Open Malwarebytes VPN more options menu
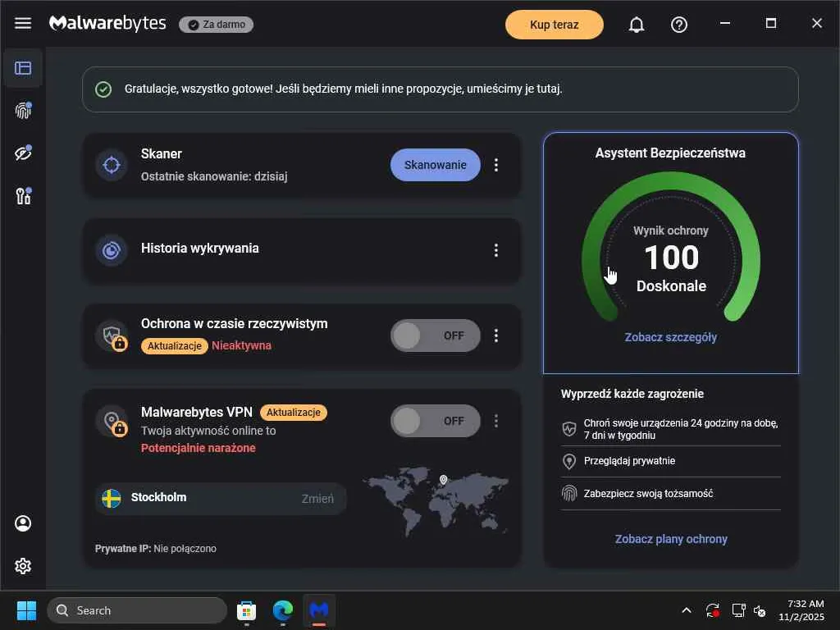The width and height of the screenshot is (840, 630). [x=496, y=421]
